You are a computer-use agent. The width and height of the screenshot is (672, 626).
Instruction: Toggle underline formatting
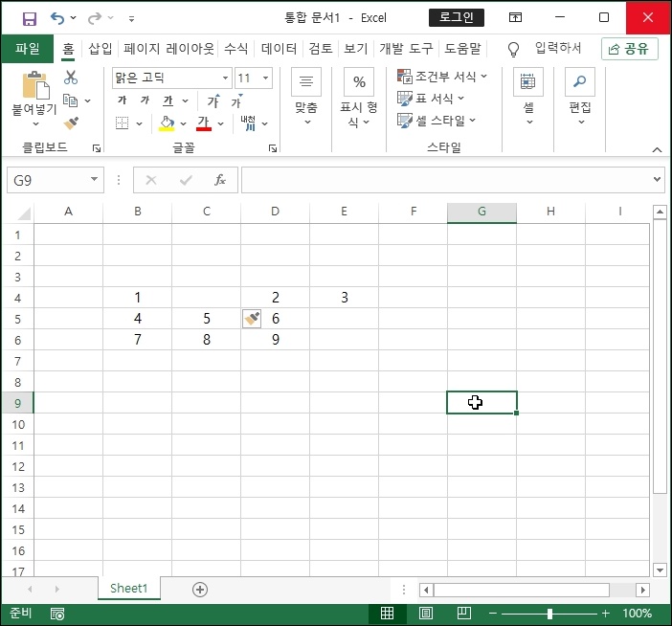pos(168,101)
